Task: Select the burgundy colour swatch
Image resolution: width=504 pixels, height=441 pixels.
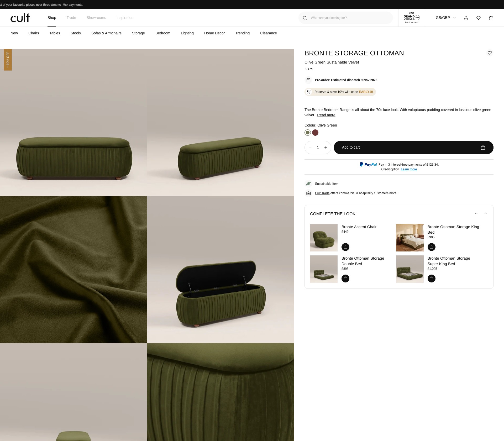Action: tap(315, 133)
